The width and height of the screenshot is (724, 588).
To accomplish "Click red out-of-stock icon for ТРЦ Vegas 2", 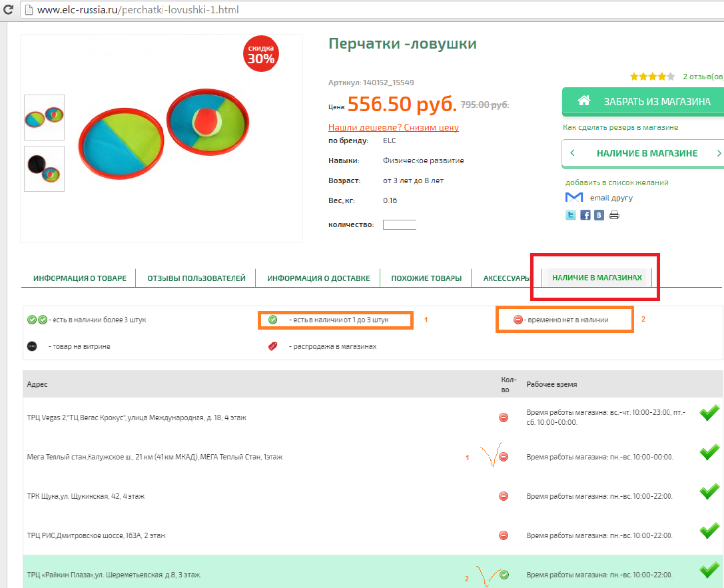I will (504, 418).
